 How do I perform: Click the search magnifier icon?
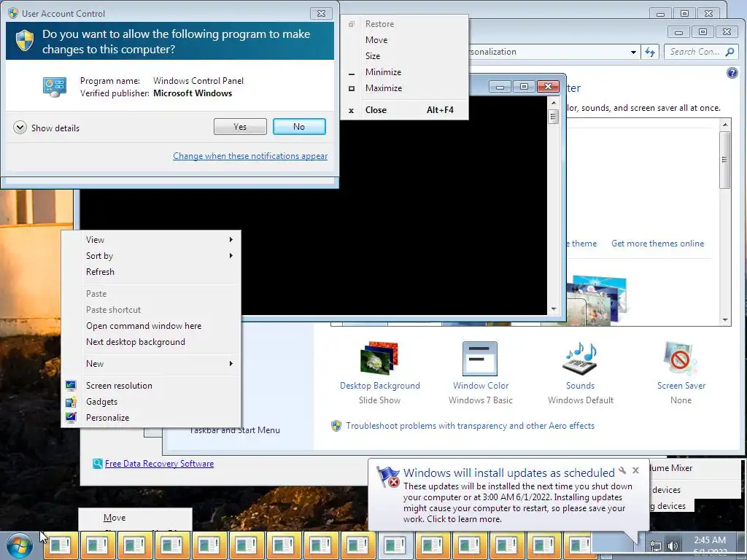tap(729, 52)
